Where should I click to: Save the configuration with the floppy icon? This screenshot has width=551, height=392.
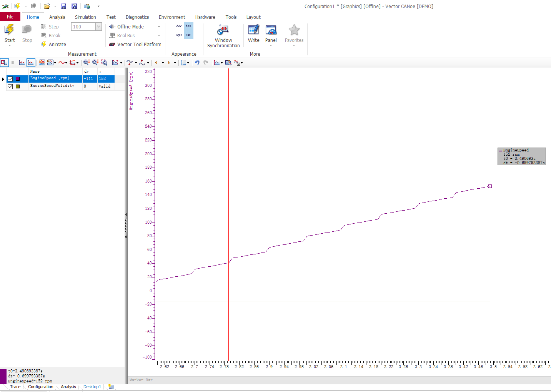[63, 6]
